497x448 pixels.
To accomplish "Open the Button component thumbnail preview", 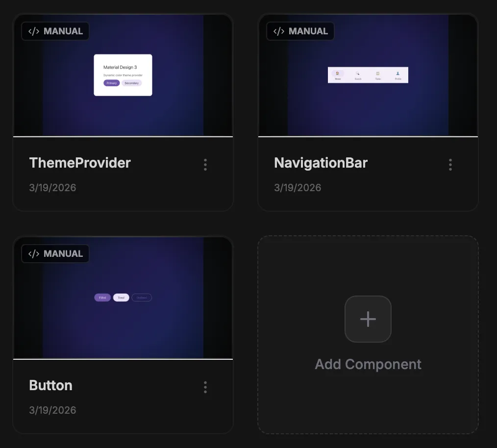I will [123, 297].
